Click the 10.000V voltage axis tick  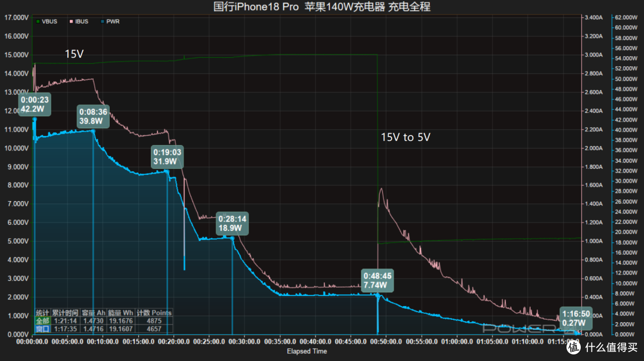17,149
